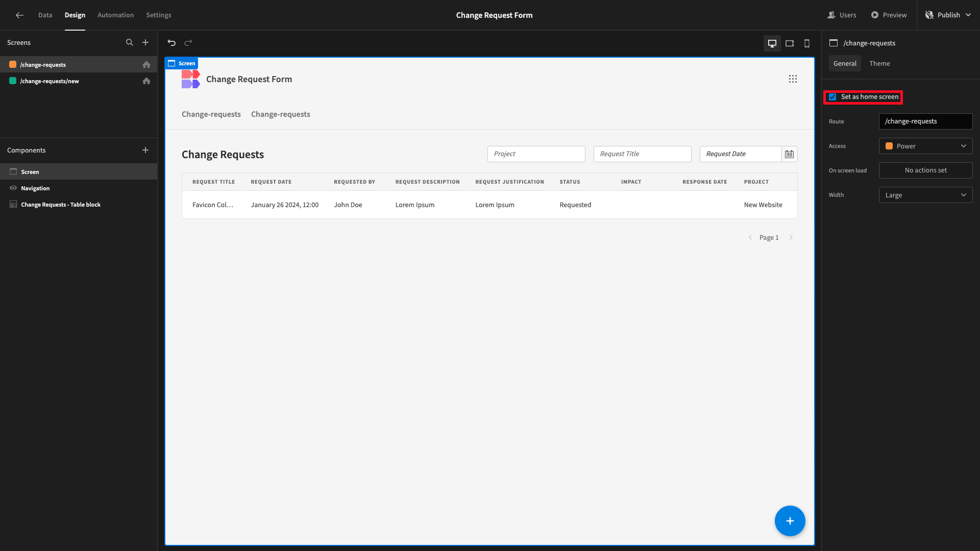Click the Request Title filter field
The image size is (980, 551).
pos(642,154)
